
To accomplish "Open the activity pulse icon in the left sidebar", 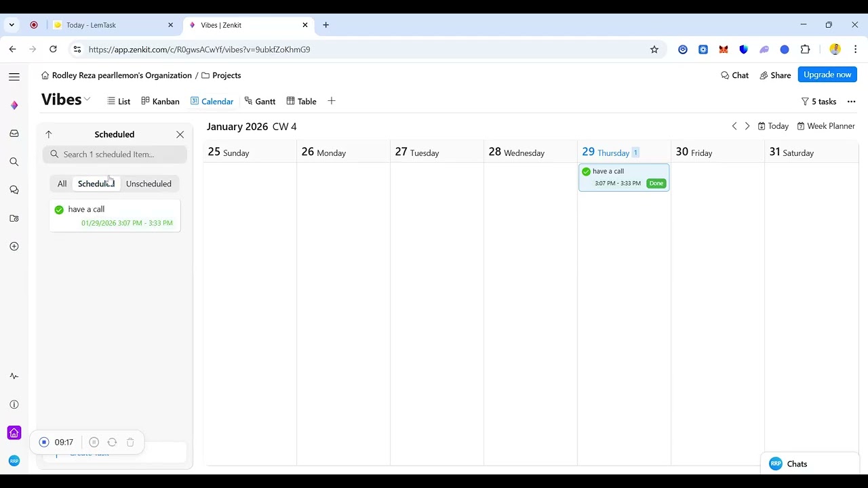I will pyautogui.click(x=14, y=376).
